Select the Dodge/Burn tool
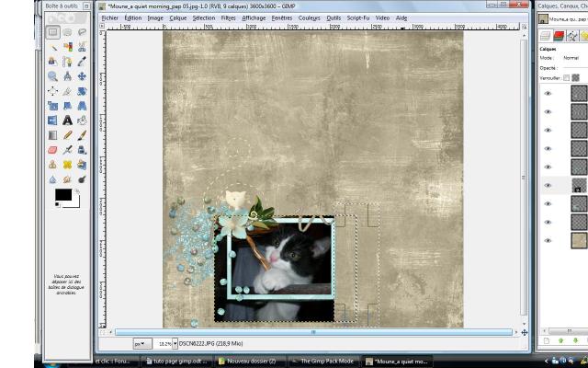Viewport: 588px width, 368px height. (x=82, y=179)
